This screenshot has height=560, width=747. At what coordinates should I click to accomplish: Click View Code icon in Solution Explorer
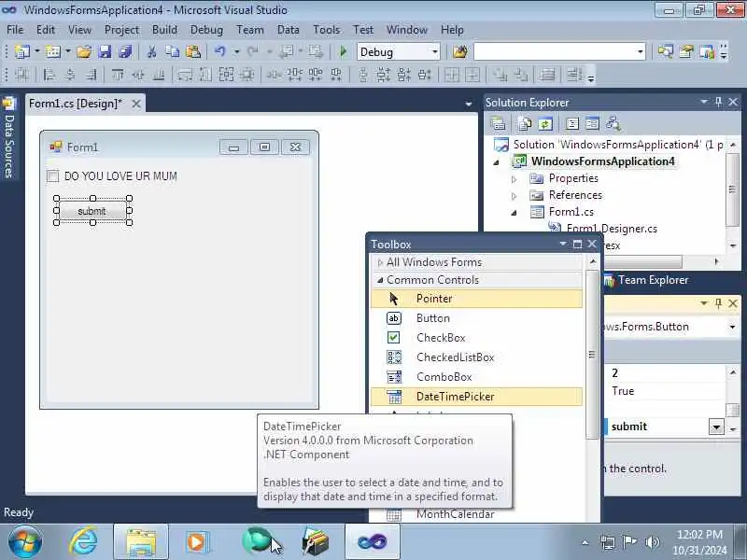[571, 124]
